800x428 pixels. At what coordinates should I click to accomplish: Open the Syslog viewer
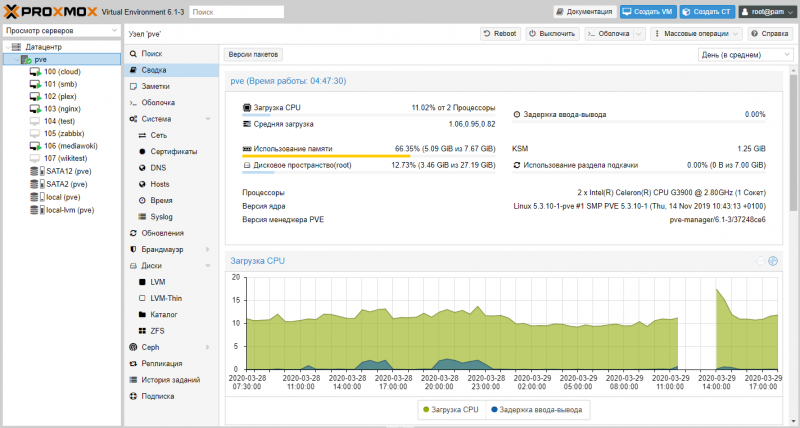(162, 216)
